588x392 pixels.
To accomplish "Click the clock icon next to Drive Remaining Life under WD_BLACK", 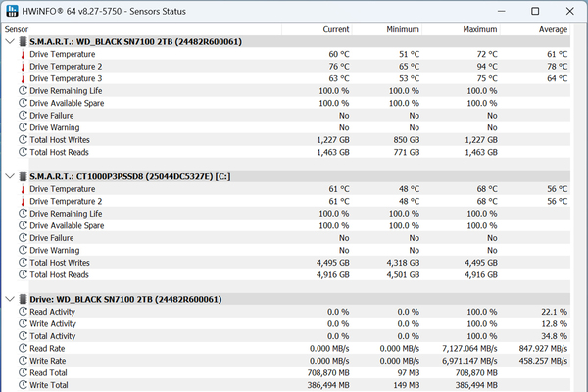I will (23, 91).
